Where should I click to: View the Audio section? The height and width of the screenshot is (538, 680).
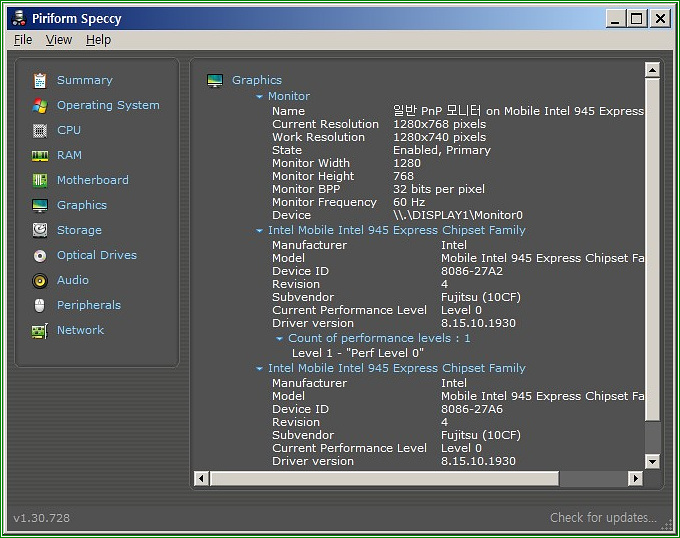73,280
